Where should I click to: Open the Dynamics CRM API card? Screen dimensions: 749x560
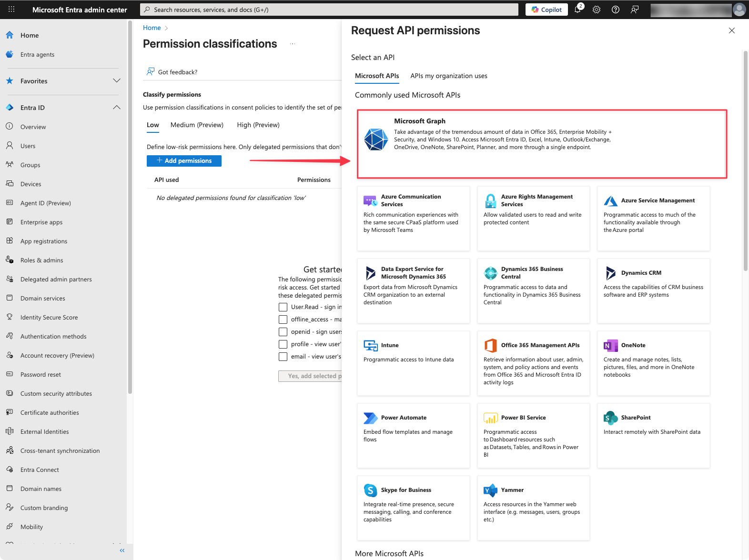click(654, 291)
